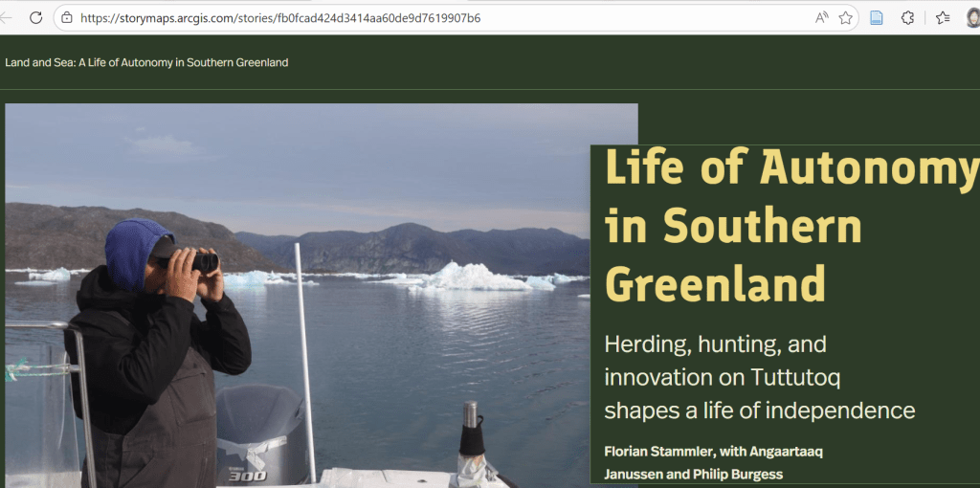Click the 'Janussen and Philip Burgess' byline text
980x488 pixels.
coord(693,474)
